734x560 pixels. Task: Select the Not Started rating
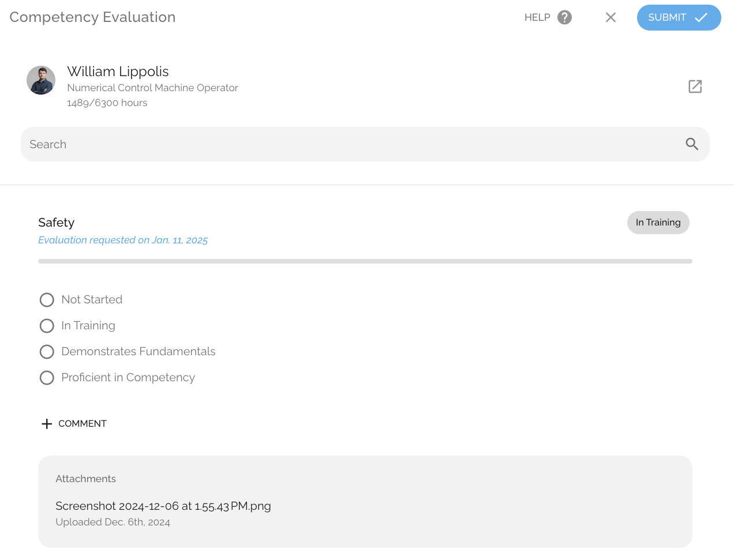click(x=47, y=299)
